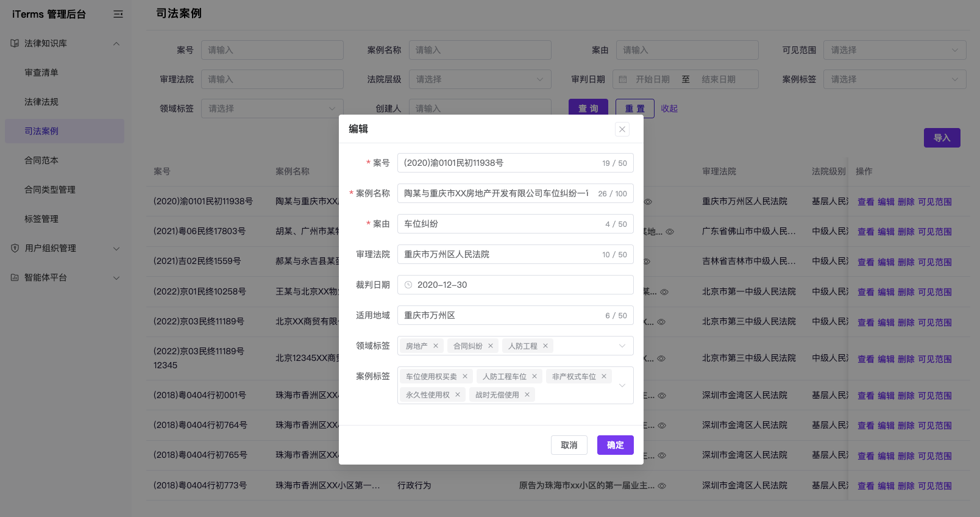The height and width of the screenshot is (517, 980).
Task: Click eye icon in row (2022)京01民终10258号
Action: 665,292
